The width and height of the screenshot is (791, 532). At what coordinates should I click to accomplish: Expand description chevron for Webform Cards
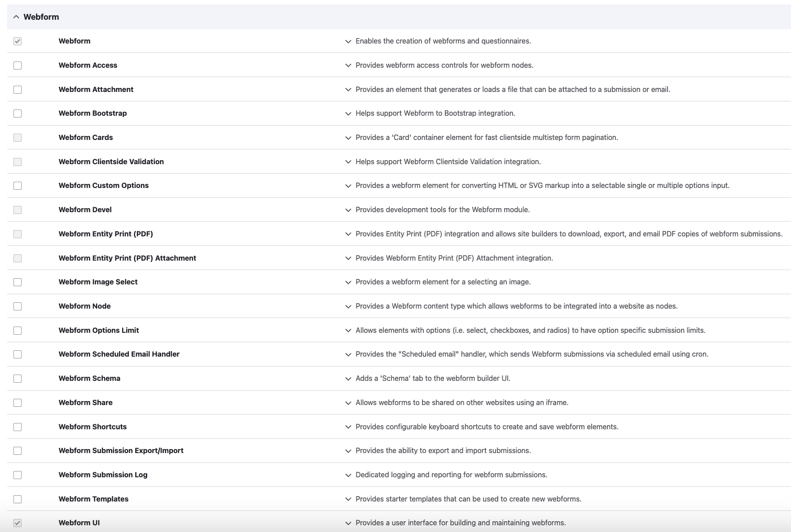[348, 138]
